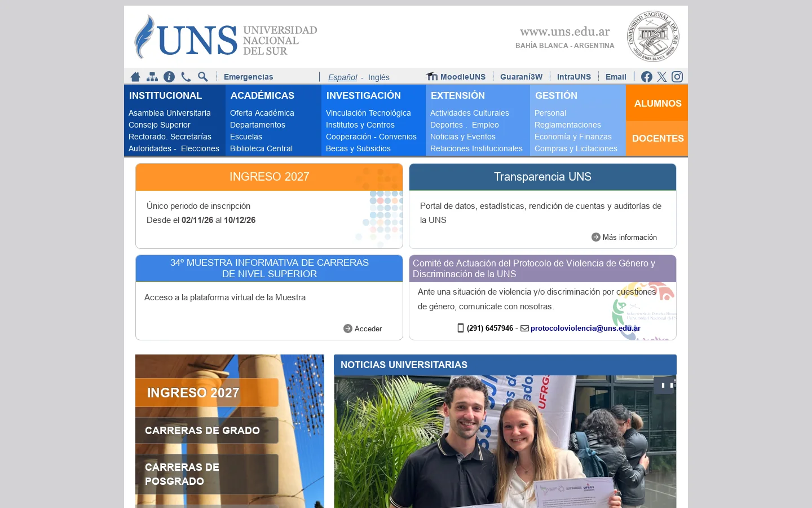Open Becas y Subsidios link
Image resolution: width=812 pixels, height=508 pixels.
(x=358, y=148)
